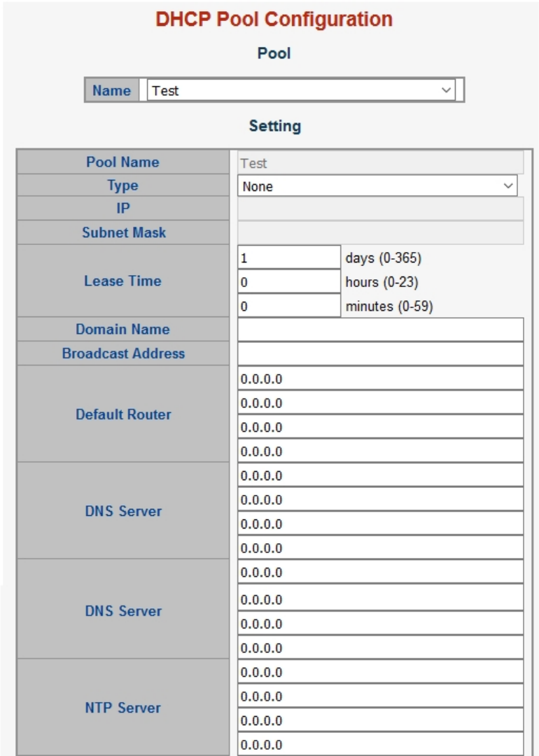The image size is (539, 756).
Task: Click the disabled Subnet Mask field
Action: point(380,233)
